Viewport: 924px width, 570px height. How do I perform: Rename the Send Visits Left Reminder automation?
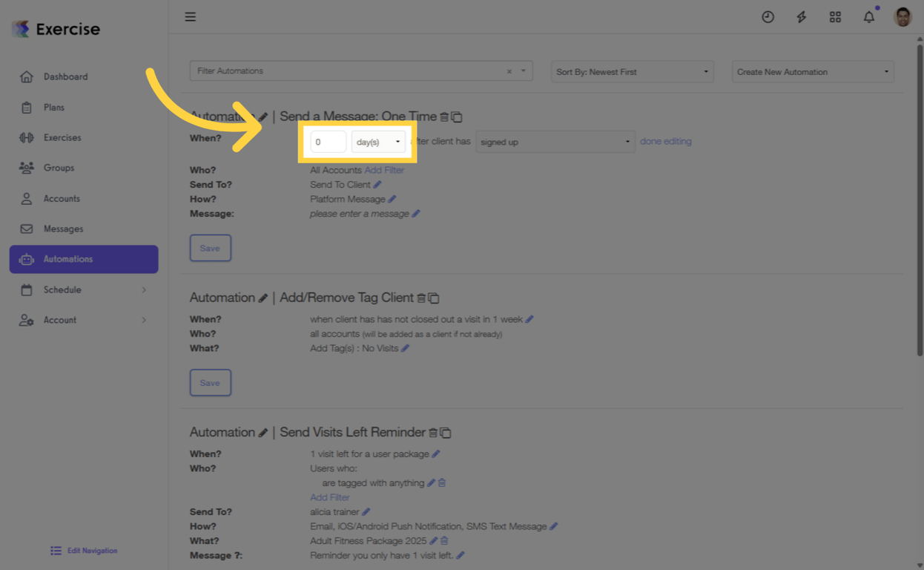(263, 433)
